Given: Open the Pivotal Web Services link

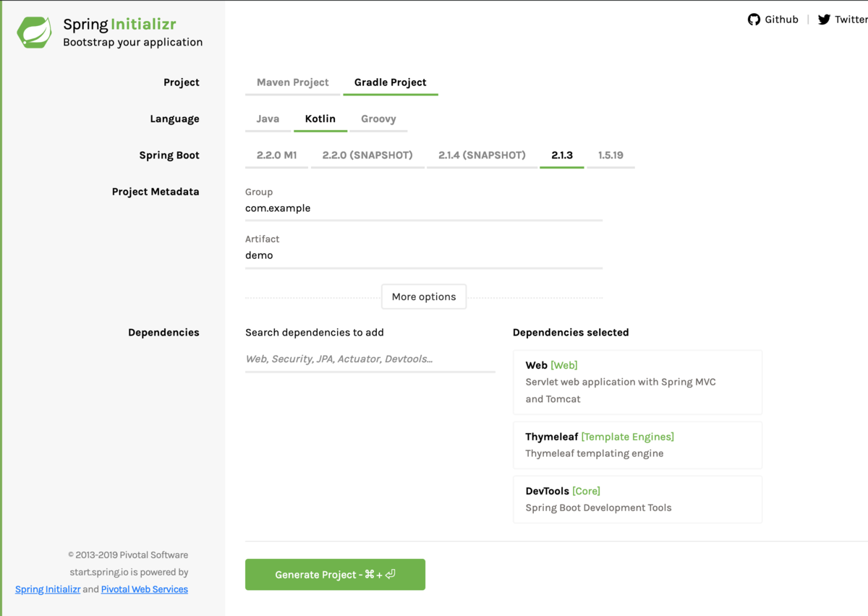Looking at the screenshot, I should (145, 589).
